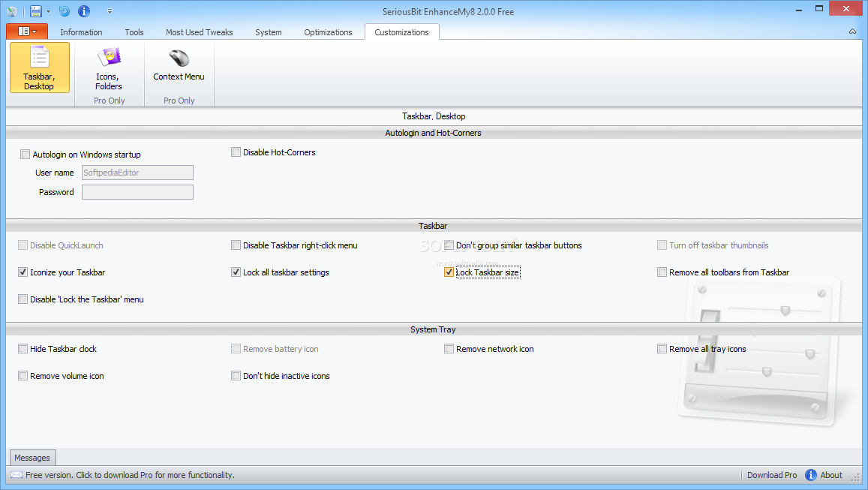Viewport: 868px width, 490px height.
Task: Open the Messages tab at the bottom
Action: coord(33,458)
